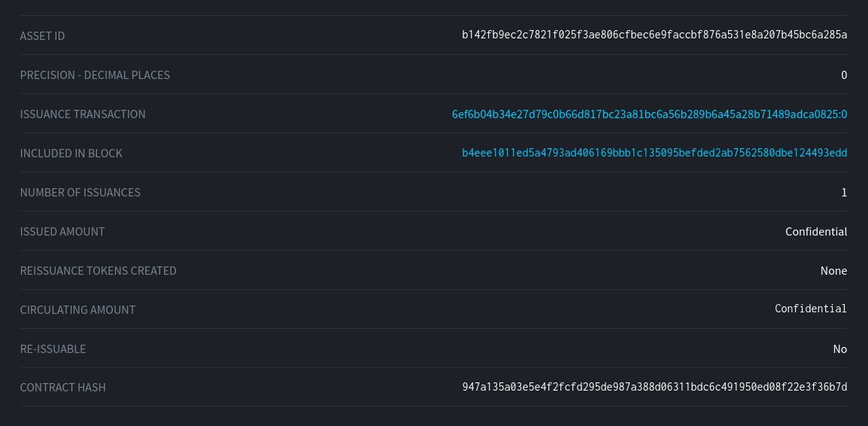Click the number of issuances value 1
This screenshot has width=868, height=426.
tap(844, 193)
